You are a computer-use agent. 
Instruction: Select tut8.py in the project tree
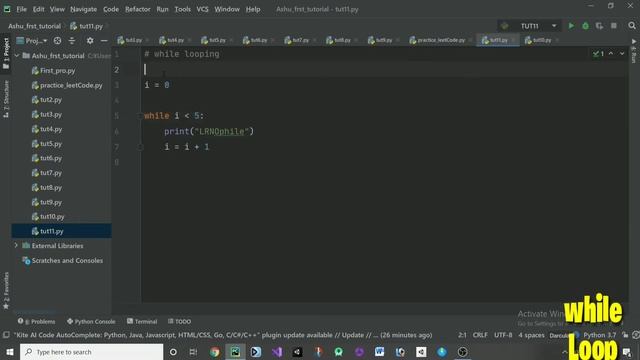[x=51, y=187]
